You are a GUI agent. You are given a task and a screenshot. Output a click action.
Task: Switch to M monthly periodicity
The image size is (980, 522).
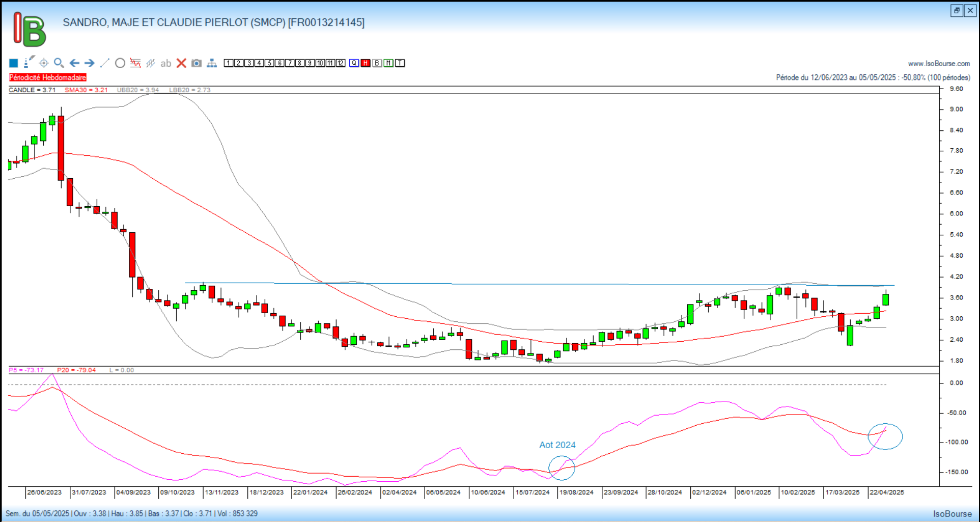click(x=388, y=63)
